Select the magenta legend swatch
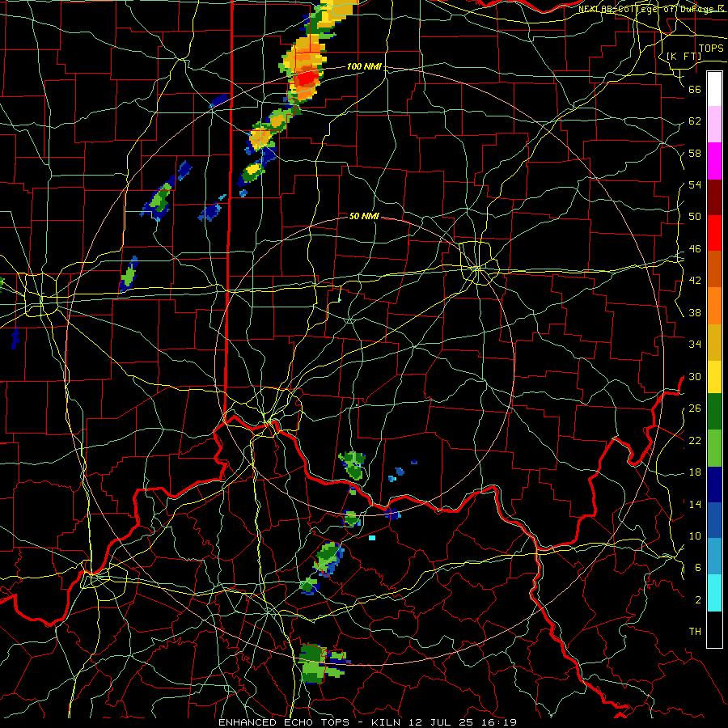The image size is (728, 728). coord(714,161)
